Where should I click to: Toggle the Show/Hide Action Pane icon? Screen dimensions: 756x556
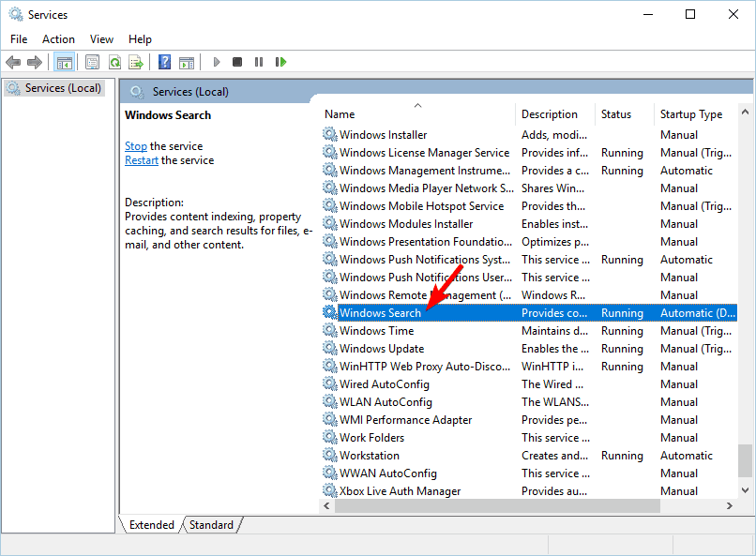pyautogui.click(x=187, y=62)
